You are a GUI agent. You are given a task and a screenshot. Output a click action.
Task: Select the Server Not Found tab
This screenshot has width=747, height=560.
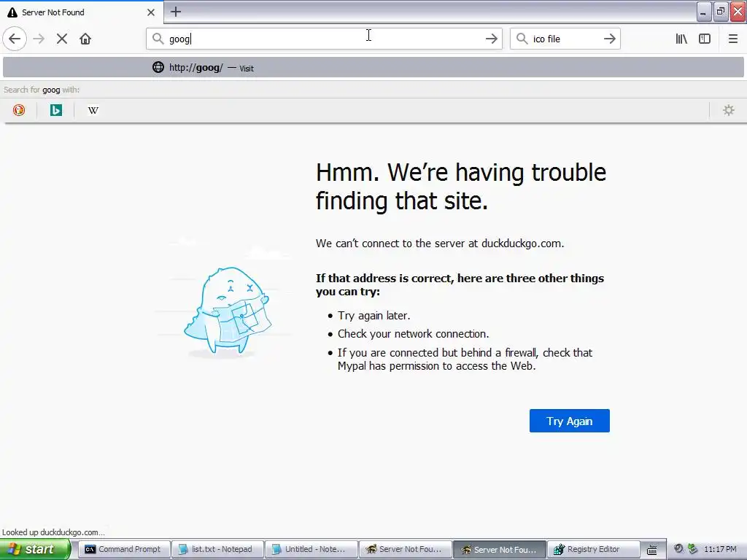81,12
